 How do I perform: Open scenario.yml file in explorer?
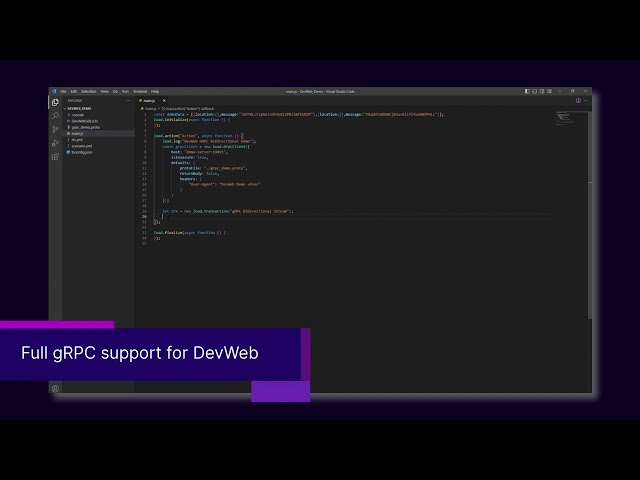(82, 146)
